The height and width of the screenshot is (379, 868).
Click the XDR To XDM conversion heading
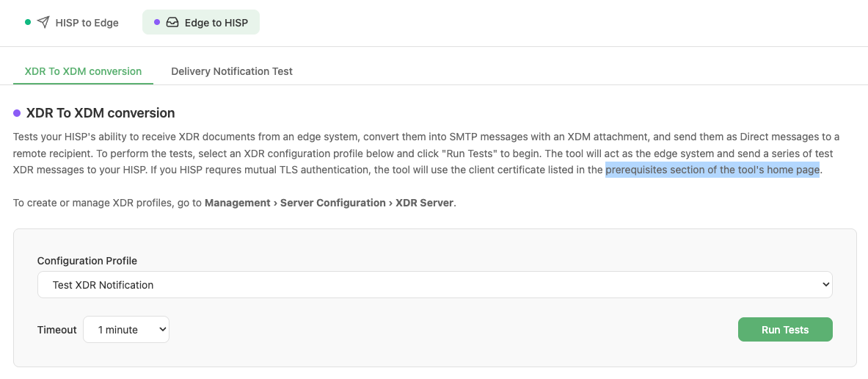(x=101, y=113)
